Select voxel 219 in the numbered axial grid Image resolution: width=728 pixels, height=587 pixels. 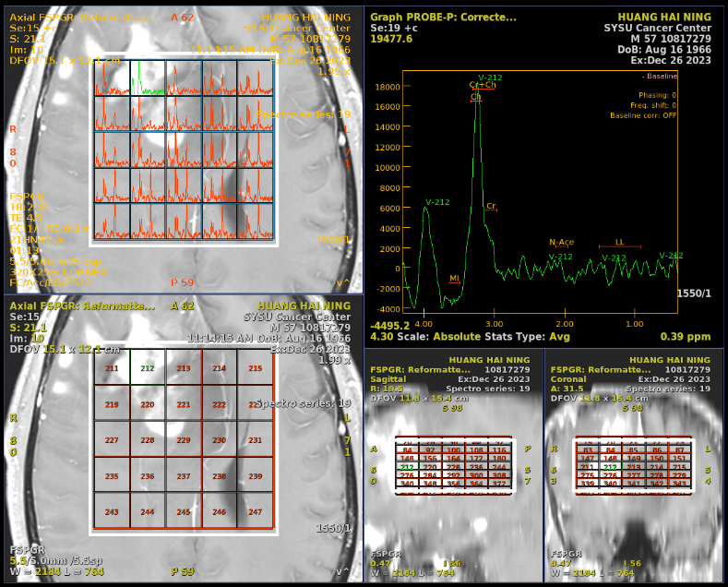[x=112, y=404]
